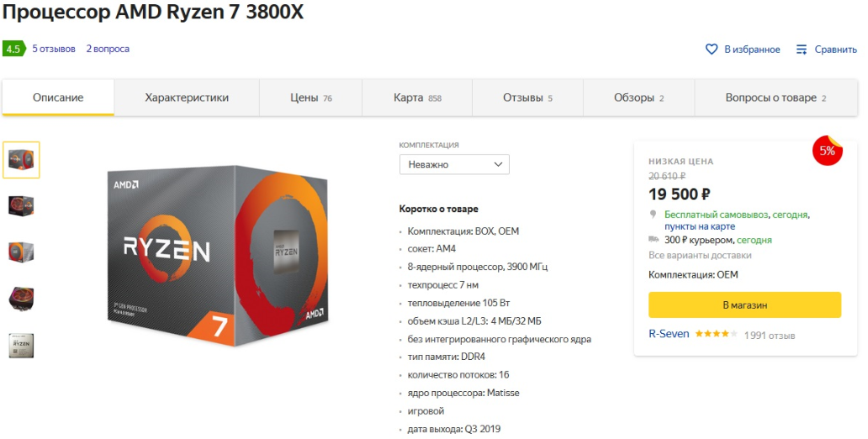The image size is (868, 439).
Task: Select the bare processor chip thumbnail
Action: pyautogui.click(x=21, y=346)
